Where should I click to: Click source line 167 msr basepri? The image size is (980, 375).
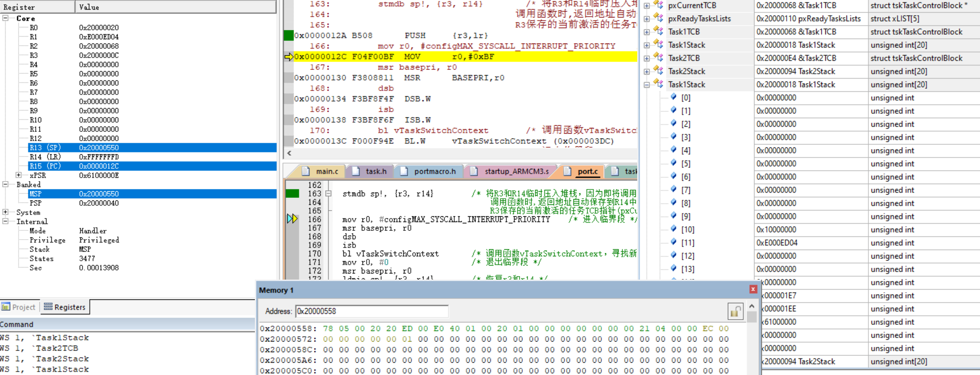point(377,228)
